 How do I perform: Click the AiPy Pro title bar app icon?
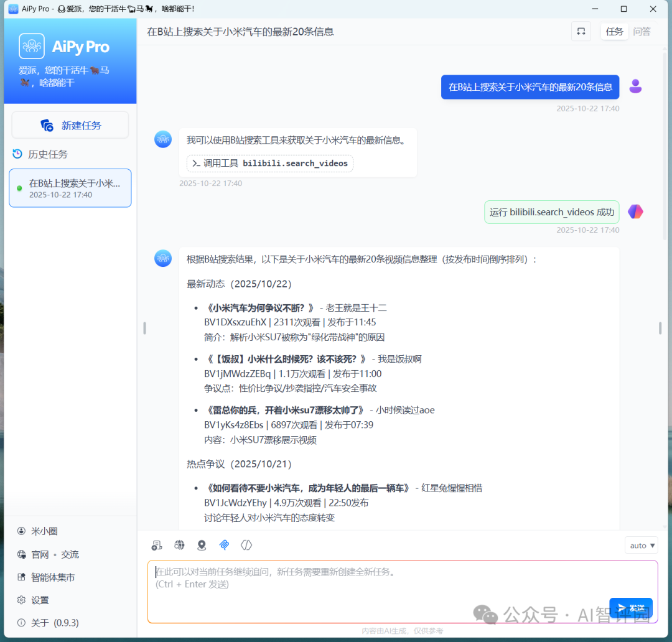click(13, 9)
